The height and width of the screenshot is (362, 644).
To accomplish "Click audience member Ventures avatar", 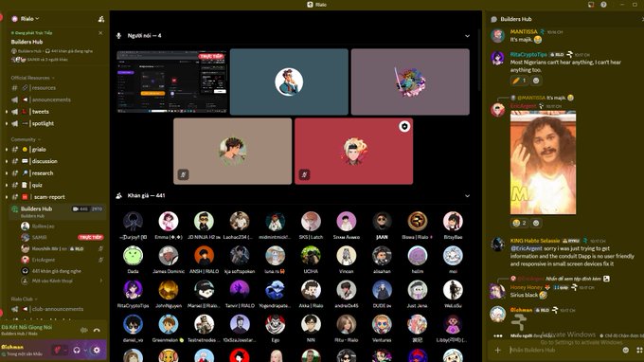I will 382,324.
